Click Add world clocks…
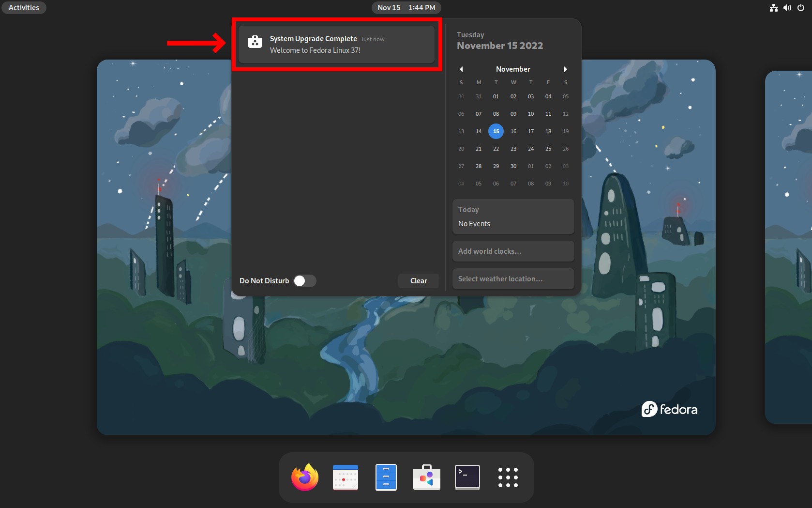Image resolution: width=812 pixels, height=508 pixels. tap(513, 251)
